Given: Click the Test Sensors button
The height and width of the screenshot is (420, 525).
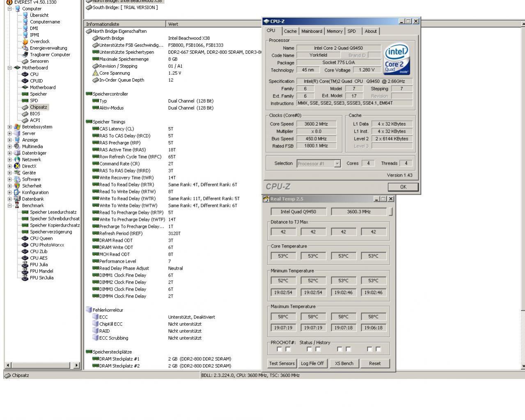Looking at the screenshot, I should click(x=282, y=363).
